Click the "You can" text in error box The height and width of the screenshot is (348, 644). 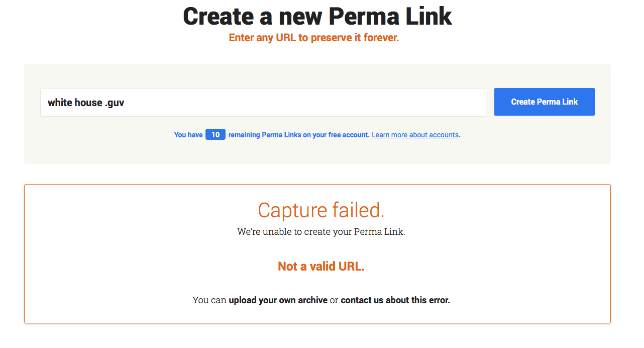209,300
